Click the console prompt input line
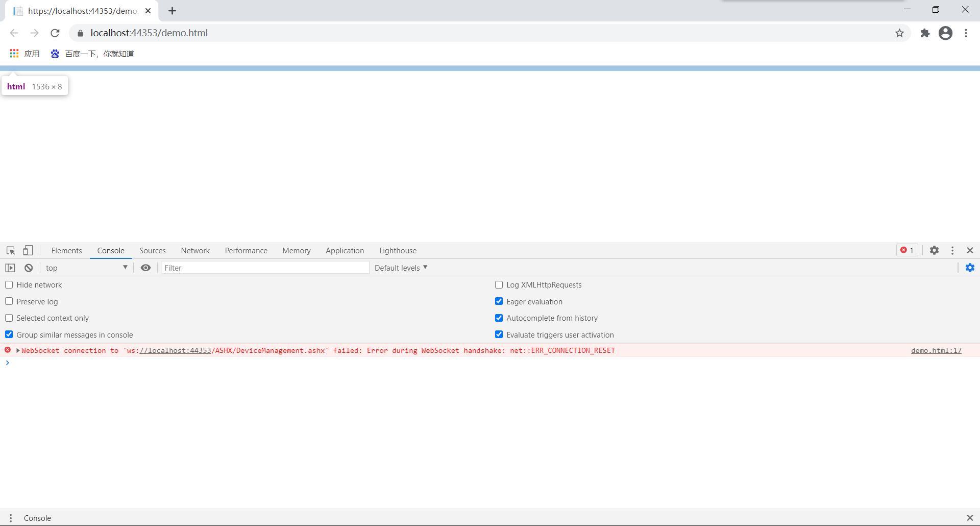 pos(490,363)
